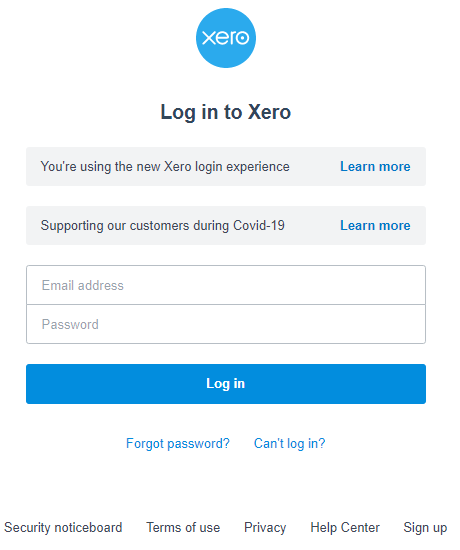Screen dimensions: 460x550
Task: Click the 'Password' placeholder text
Action: 70,324
